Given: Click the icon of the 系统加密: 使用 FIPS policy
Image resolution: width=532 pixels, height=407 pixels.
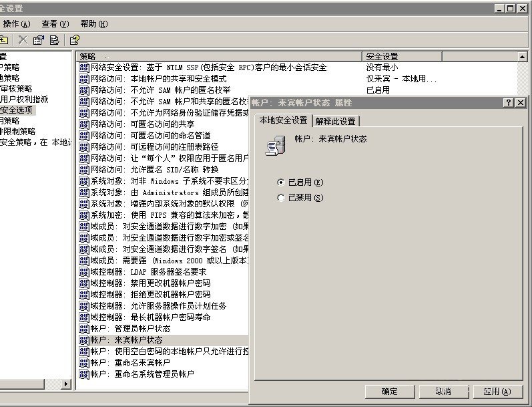Looking at the screenshot, I should tap(84, 215).
